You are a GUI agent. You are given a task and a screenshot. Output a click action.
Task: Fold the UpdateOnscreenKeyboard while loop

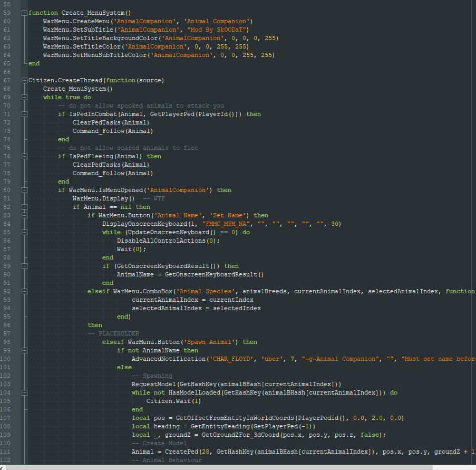click(24, 233)
